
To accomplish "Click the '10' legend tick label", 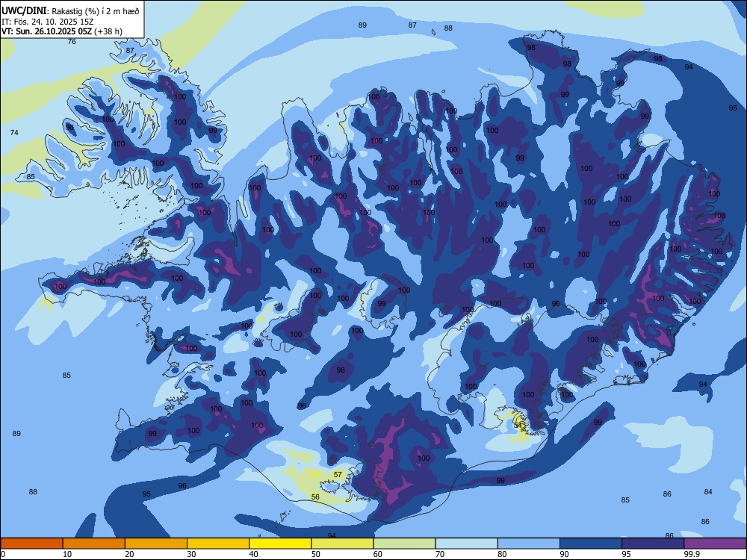I will 67,554.
